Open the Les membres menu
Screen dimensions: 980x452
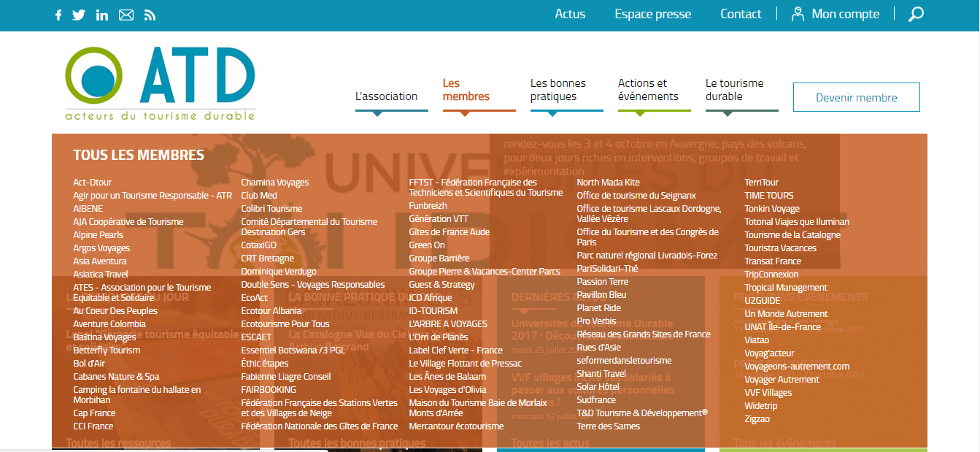466,90
